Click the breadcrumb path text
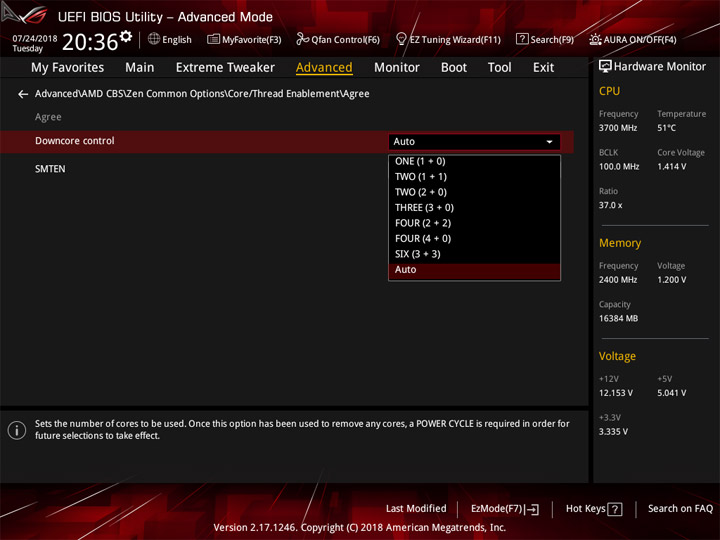The image size is (720, 540). (202, 94)
